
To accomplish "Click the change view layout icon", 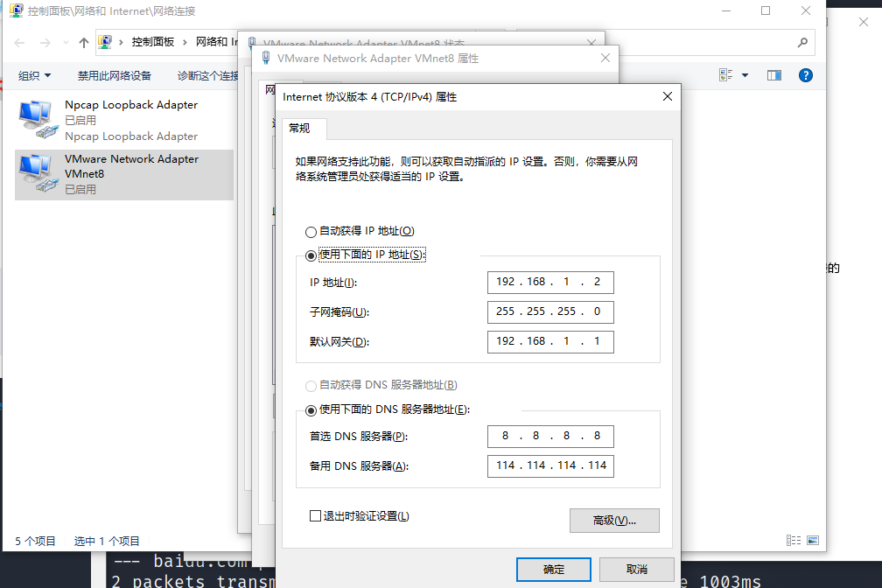I will (725, 75).
